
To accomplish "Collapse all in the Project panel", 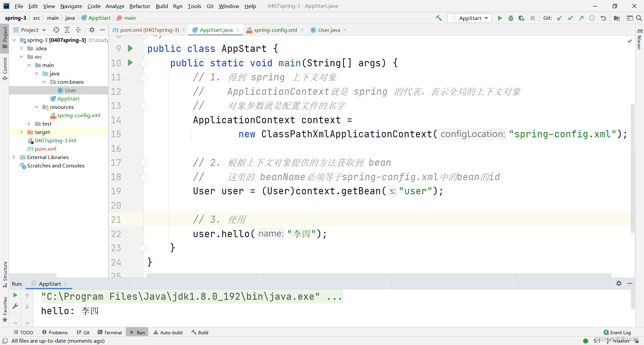I will [78, 30].
